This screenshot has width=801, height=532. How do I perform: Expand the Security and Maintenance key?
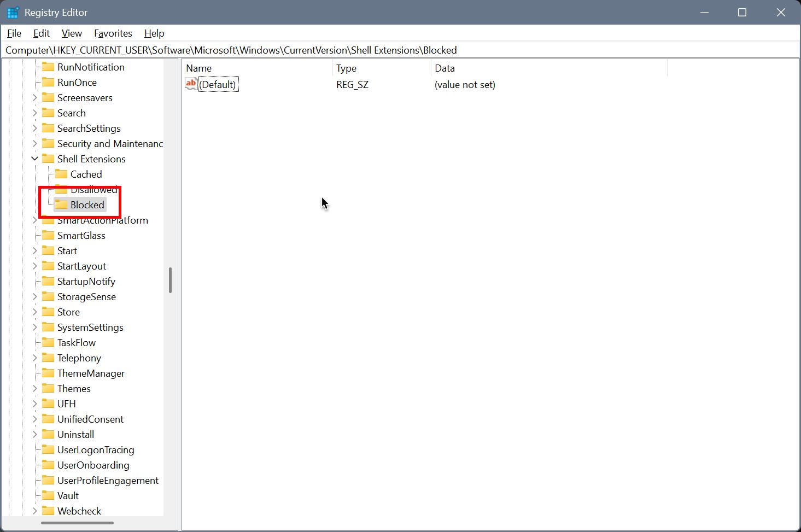pyautogui.click(x=35, y=144)
